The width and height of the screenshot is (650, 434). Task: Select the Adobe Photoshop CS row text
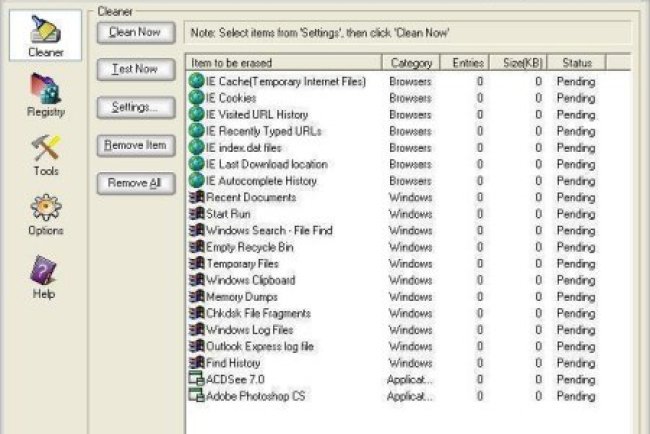pos(256,396)
